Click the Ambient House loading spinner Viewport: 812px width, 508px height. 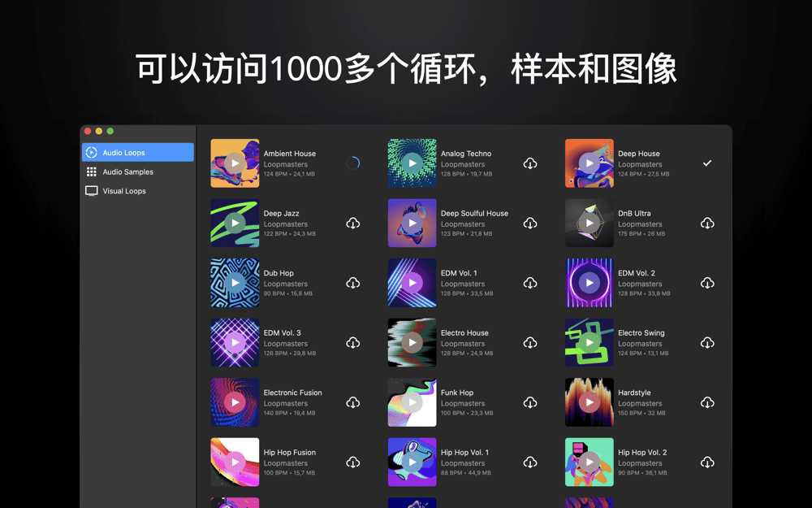click(353, 163)
